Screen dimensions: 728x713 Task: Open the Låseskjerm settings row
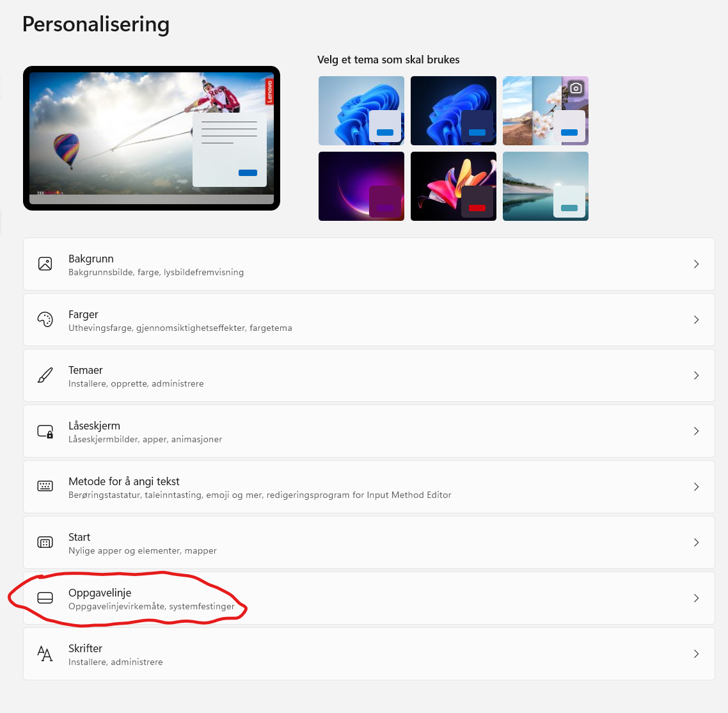coord(368,431)
